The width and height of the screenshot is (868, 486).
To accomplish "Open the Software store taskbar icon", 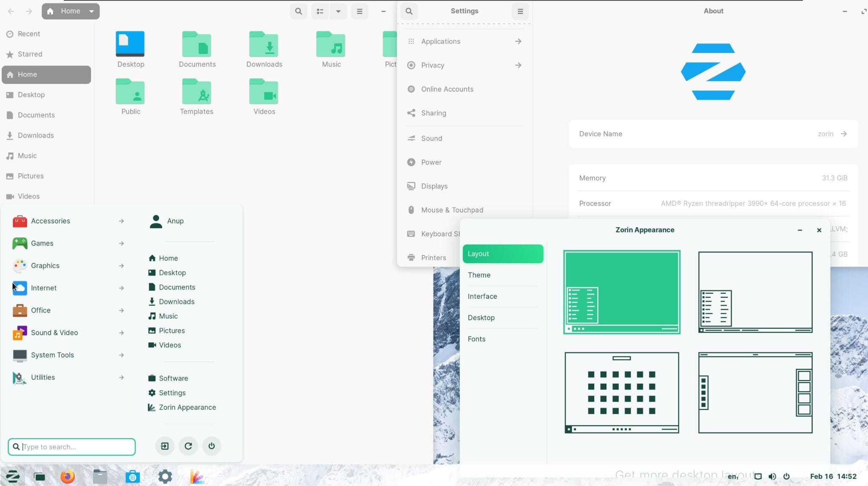I will pyautogui.click(x=132, y=476).
